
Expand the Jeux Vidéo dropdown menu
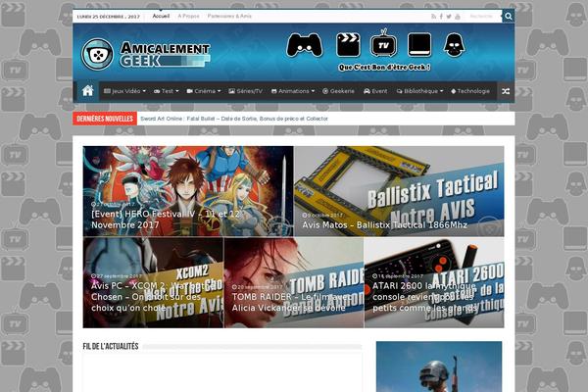[x=124, y=91]
